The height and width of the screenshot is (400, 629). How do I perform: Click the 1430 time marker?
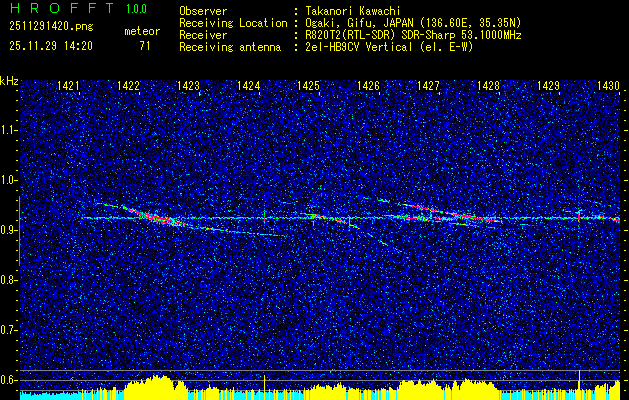click(x=609, y=85)
